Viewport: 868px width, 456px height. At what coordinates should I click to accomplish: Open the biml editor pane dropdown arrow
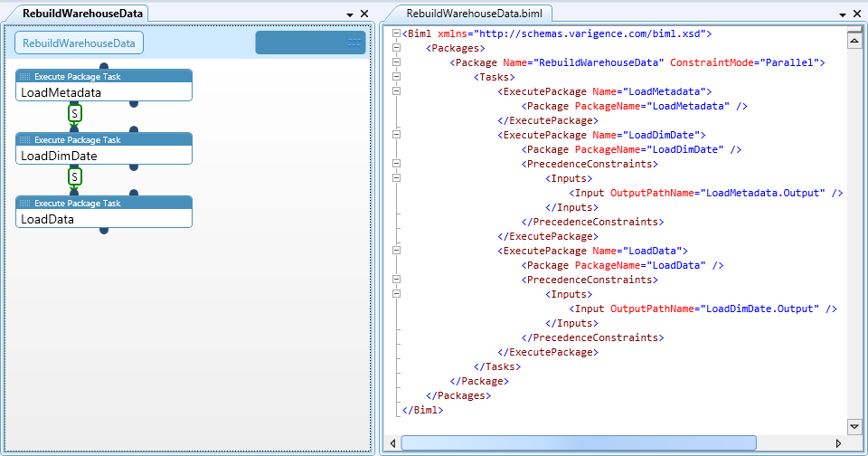[x=843, y=14]
